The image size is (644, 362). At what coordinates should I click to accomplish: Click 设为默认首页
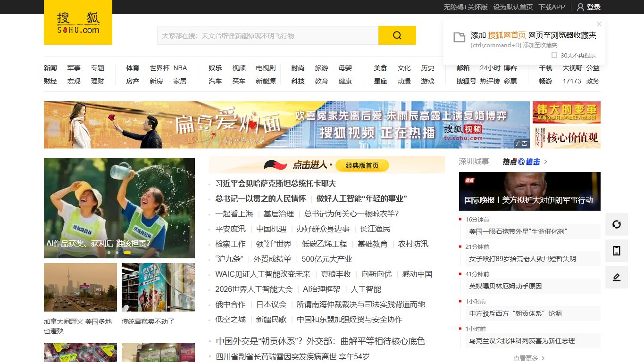click(513, 7)
